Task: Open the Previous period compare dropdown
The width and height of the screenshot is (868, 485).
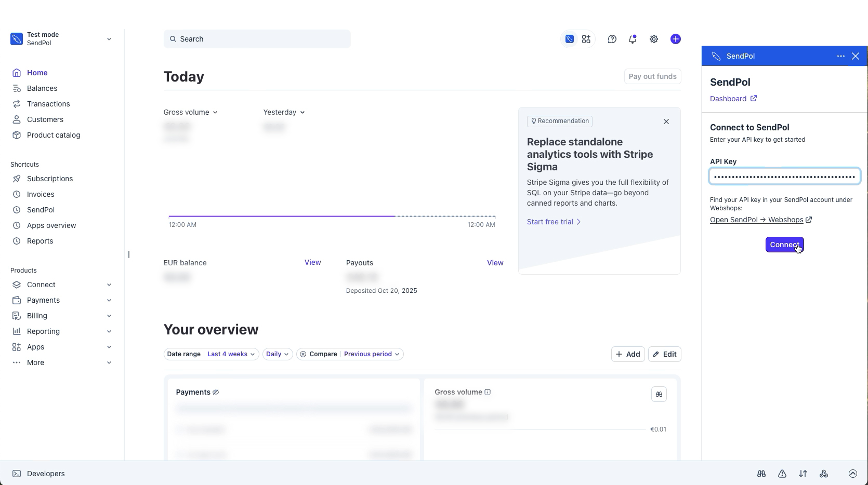Action: pos(372,354)
